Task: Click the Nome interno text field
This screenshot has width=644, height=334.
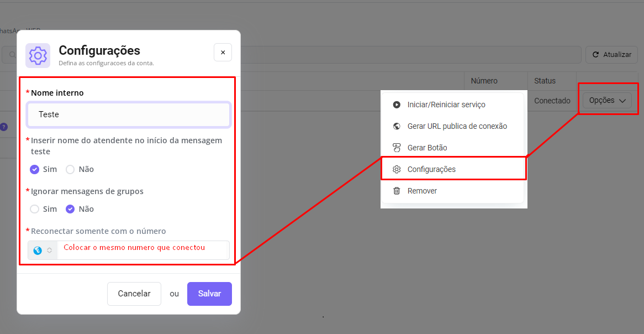Action: coord(128,114)
